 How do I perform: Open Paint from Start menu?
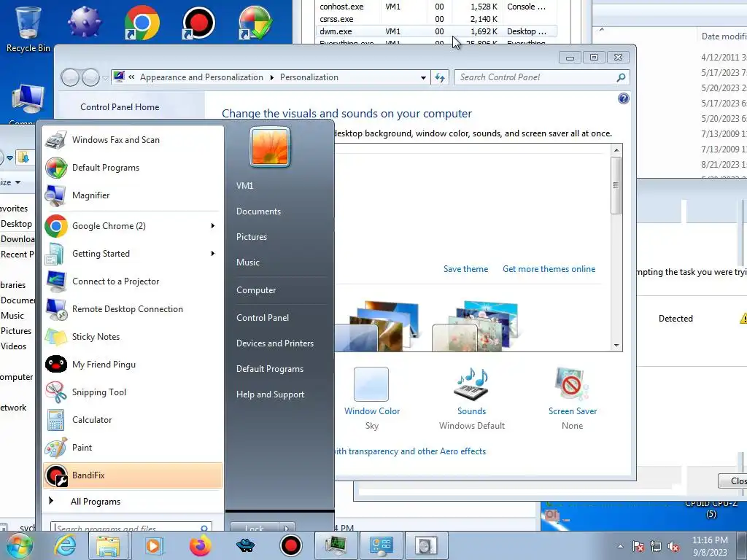coord(133,448)
